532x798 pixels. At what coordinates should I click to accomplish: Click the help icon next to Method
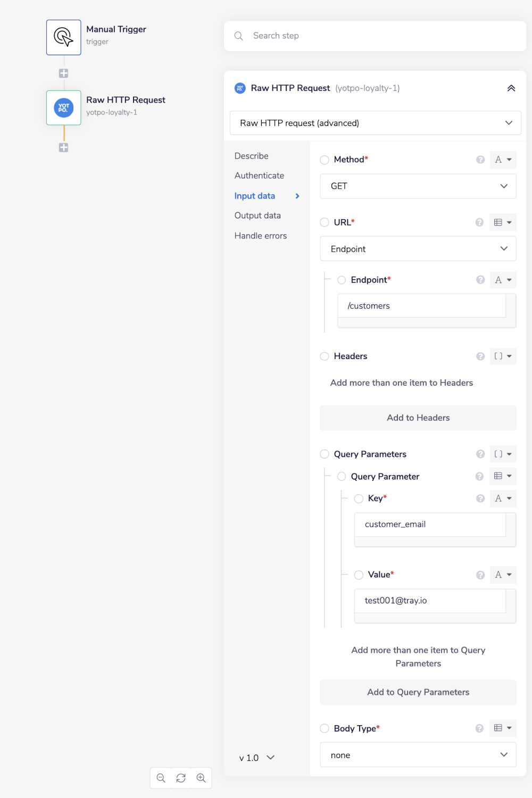[x=480, y=160]
